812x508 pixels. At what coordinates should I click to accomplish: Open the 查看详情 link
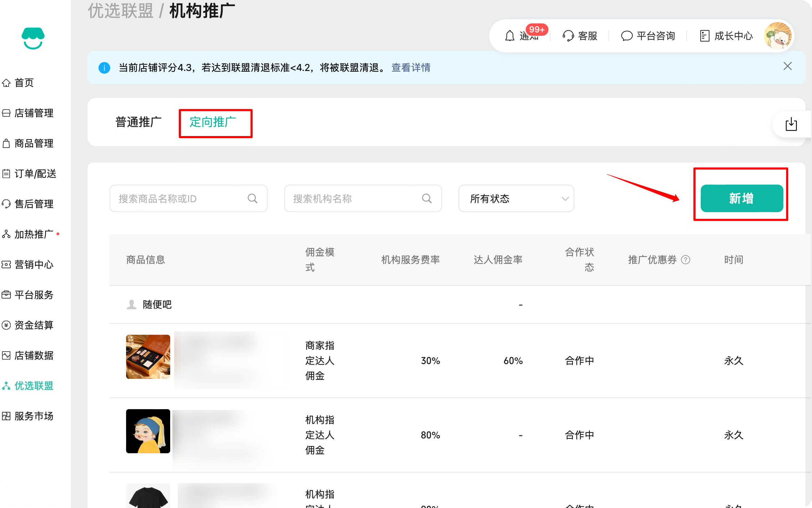pyautogui.click(x=411, y=68)
